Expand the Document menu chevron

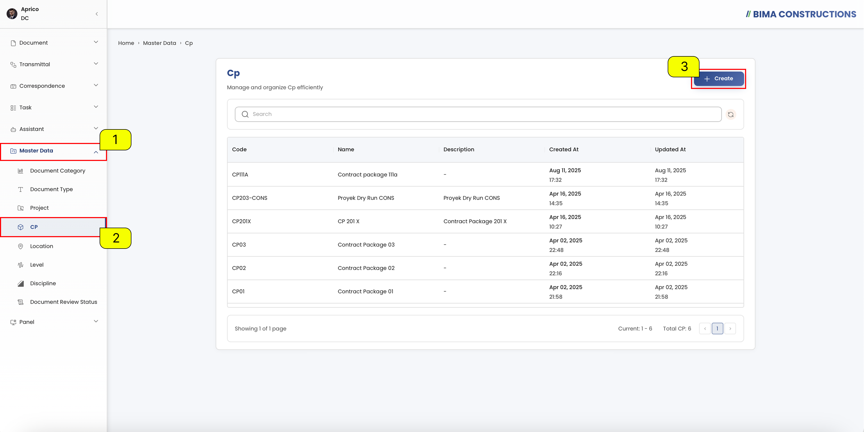click(96, 42)
